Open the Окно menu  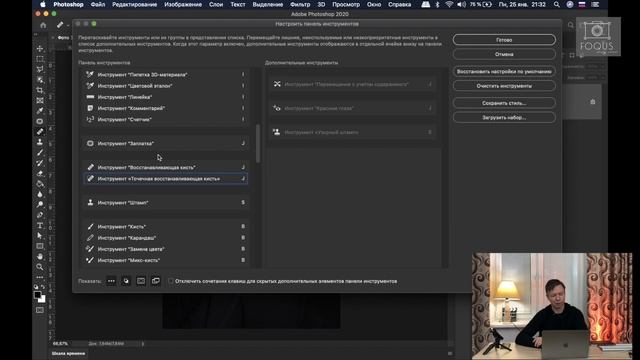coord(374,4)
